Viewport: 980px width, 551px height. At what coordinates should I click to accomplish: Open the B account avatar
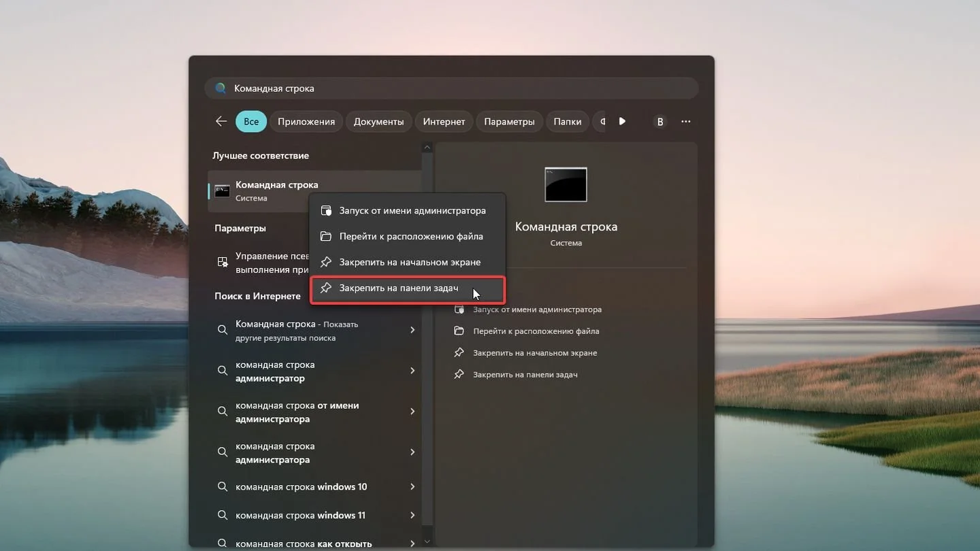[x=659, y=122]
